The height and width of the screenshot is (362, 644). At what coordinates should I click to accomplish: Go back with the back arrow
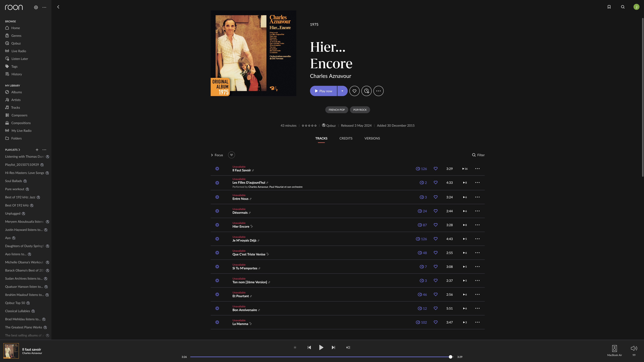point(58,7)
